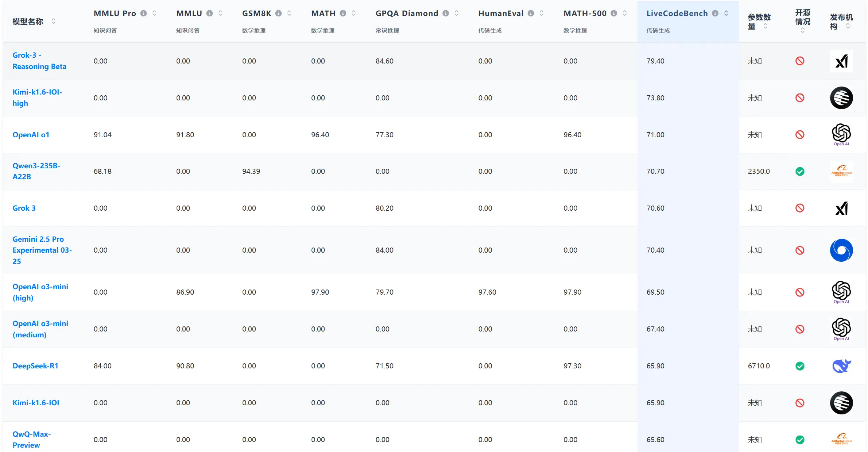Image resolution: width=868 pixels, height=452 pixels.
Task: Click the green open-source check for Qwen3-235B-A22B
Action: (x=800, y=171)
